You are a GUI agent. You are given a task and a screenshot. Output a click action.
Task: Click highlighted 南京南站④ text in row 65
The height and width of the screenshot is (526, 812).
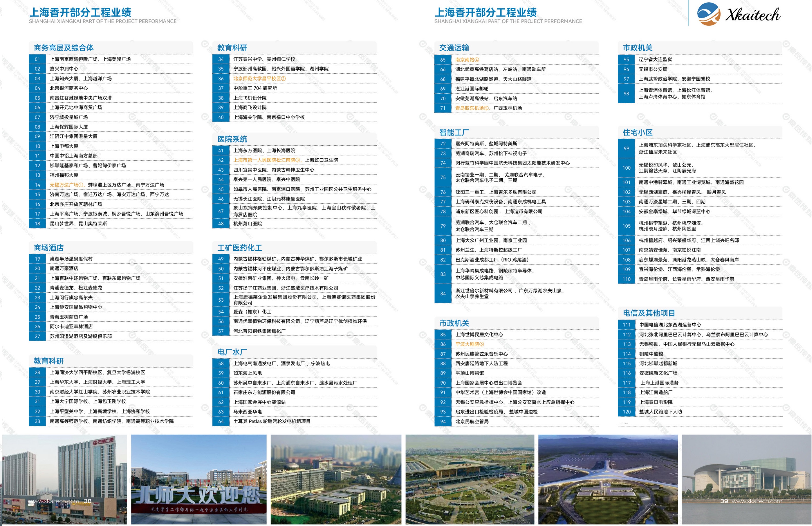coord(467,60)
